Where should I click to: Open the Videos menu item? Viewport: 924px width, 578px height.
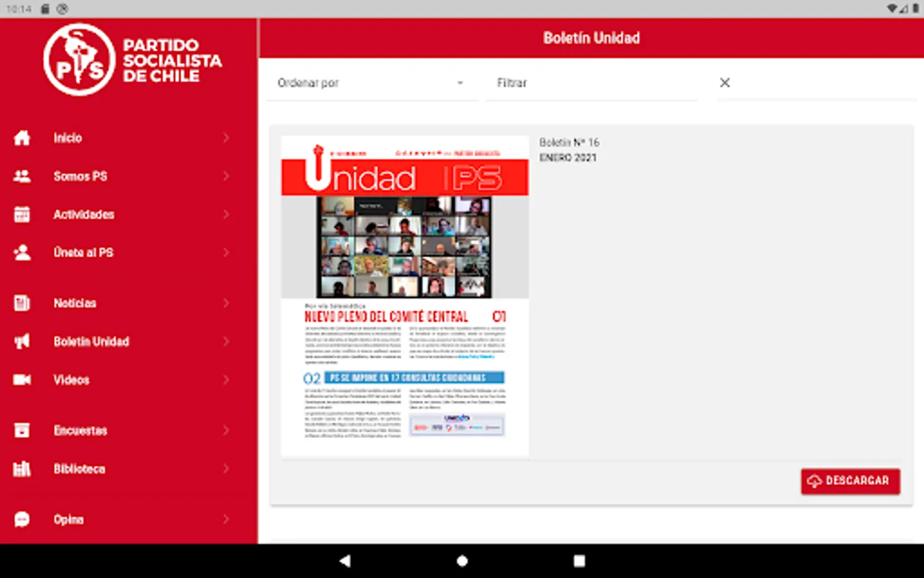tap(128, 380)
